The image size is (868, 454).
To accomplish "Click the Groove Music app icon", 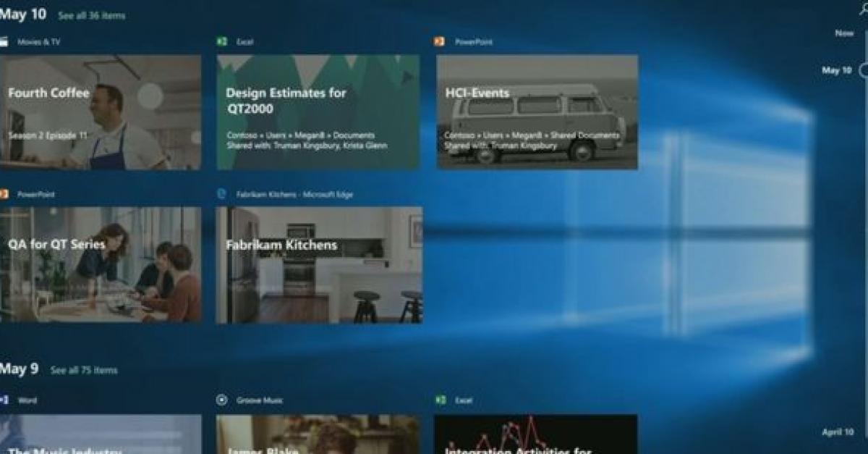I will coord(222,400).
